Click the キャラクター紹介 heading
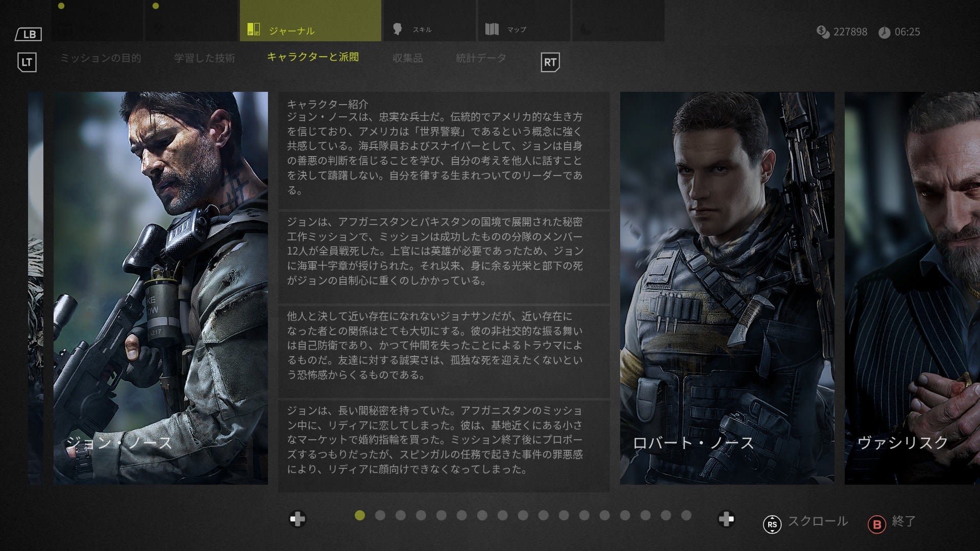The image size is (980, 551). click(328, 104)
